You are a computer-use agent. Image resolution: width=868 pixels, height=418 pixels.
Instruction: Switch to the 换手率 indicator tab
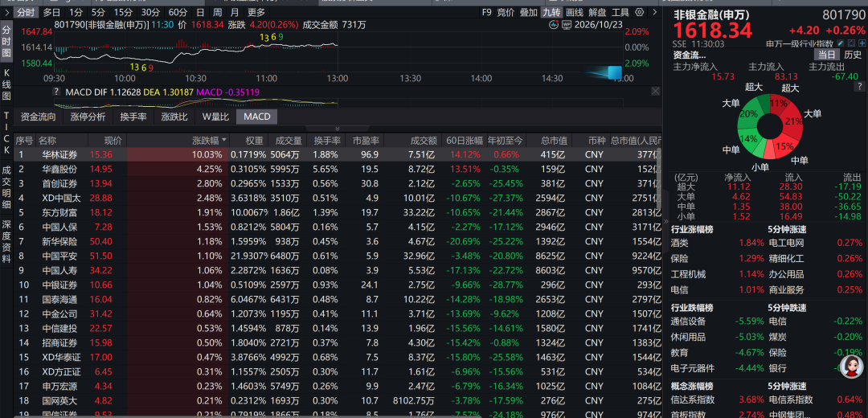click(x=133, y=117)
